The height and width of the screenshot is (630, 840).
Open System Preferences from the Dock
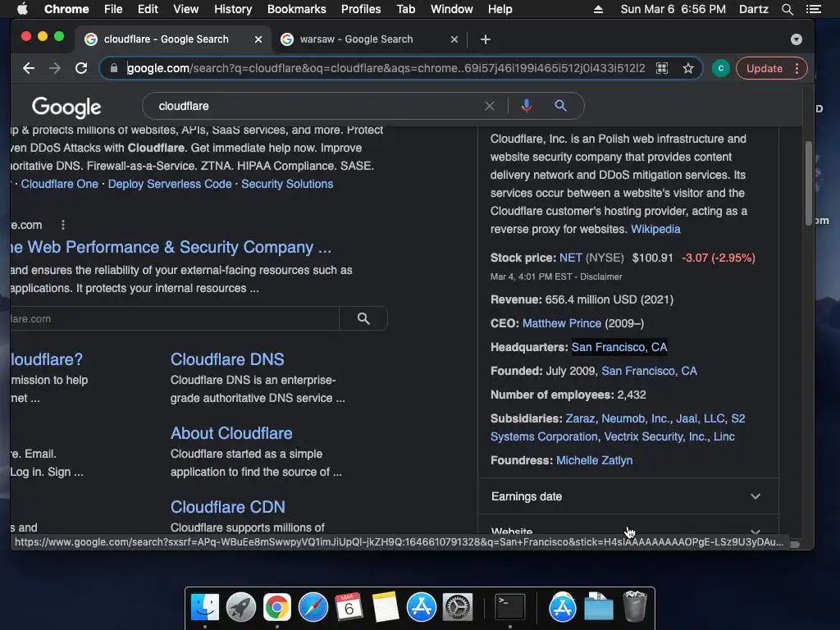[x=458, y=608]
